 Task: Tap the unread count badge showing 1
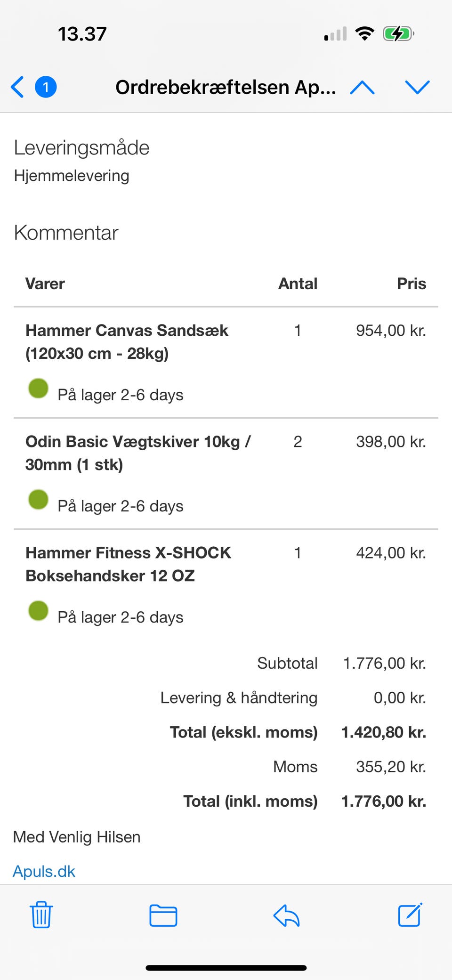(x=46, y=87)
